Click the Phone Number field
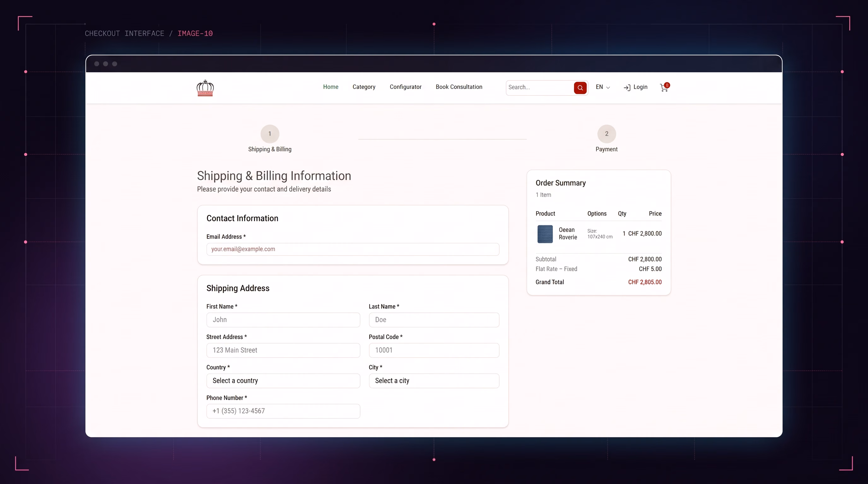The image size is (868, 484). coord(283,411)
